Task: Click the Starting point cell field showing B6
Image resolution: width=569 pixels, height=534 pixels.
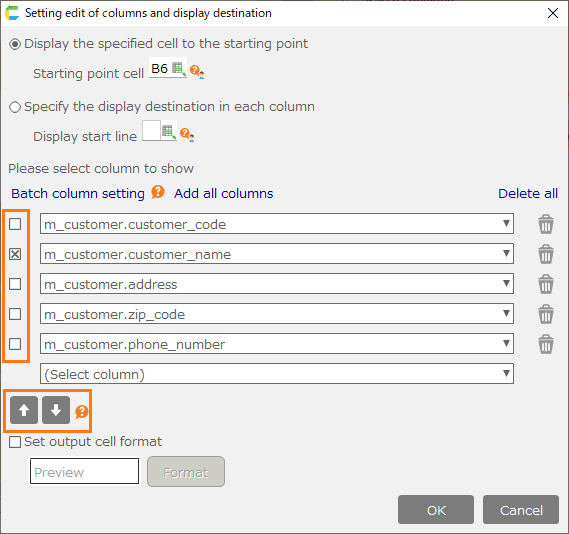Action: 160,68
